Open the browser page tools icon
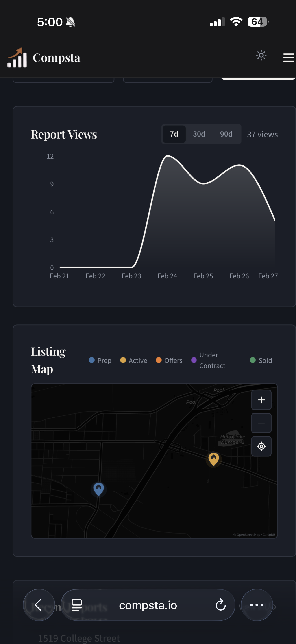Screen dimensions: 296x644 tap(77, 605)
